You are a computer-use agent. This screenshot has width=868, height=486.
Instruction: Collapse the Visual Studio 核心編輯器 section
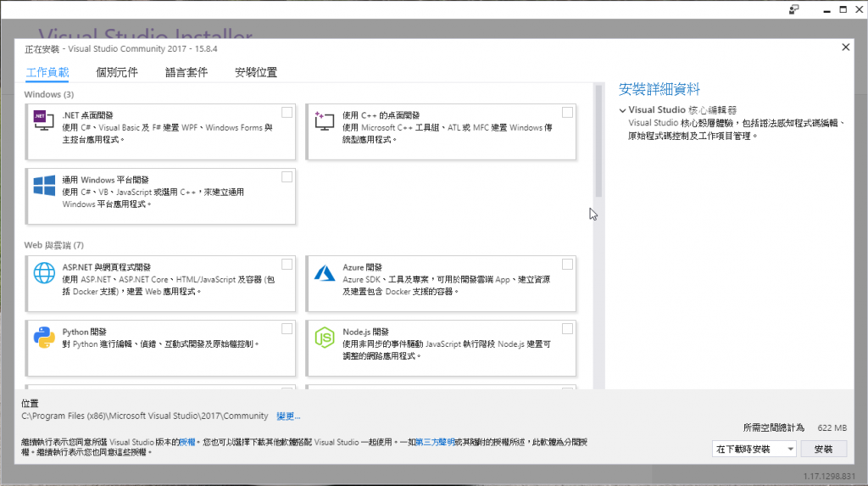coord(623,110)
